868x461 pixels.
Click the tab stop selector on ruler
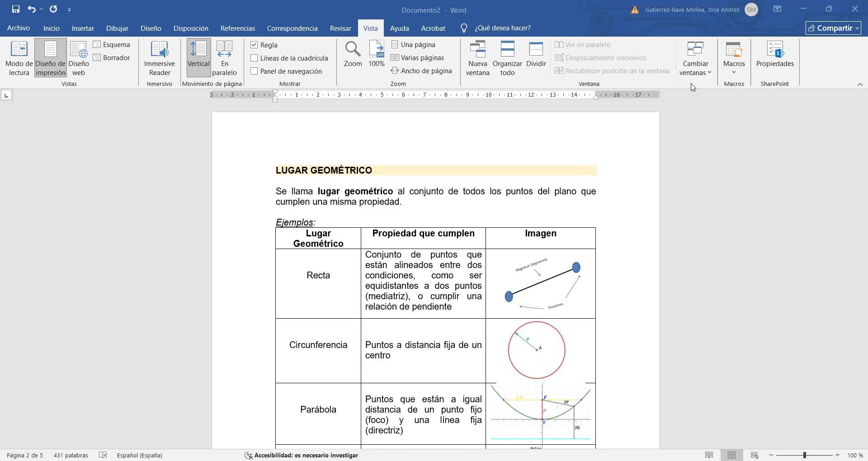point(6,95)
